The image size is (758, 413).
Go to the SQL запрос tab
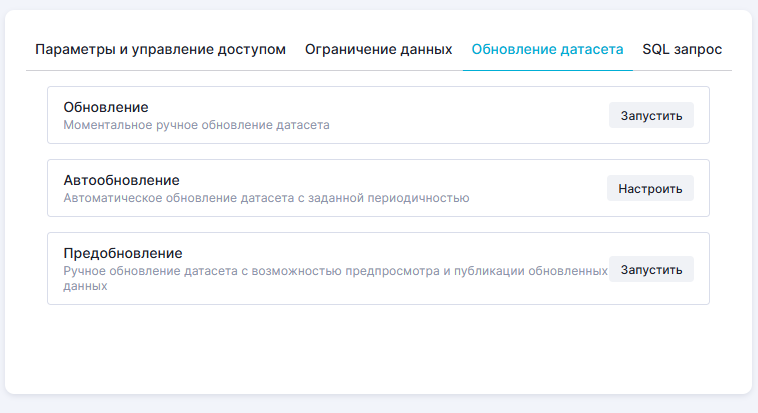pyautogui.click(x=682, y=49)
